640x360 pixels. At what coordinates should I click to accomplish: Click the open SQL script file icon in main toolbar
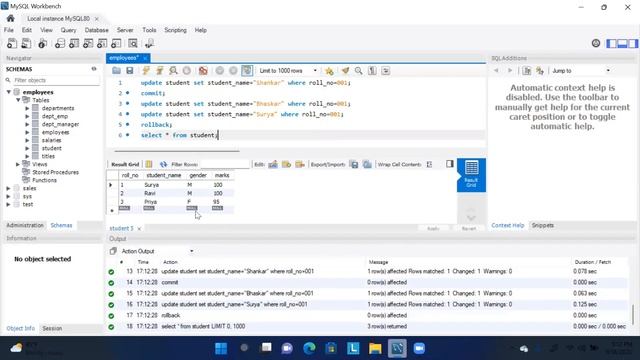tap(26, 43)
